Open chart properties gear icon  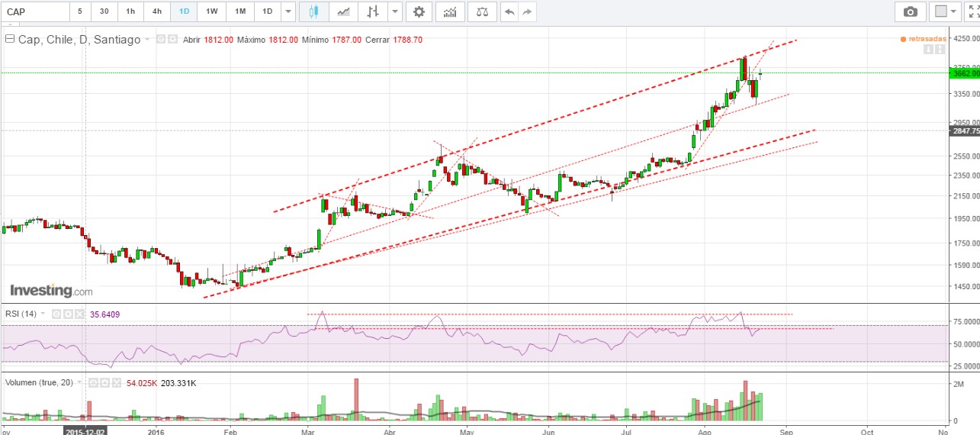[418, 11]
